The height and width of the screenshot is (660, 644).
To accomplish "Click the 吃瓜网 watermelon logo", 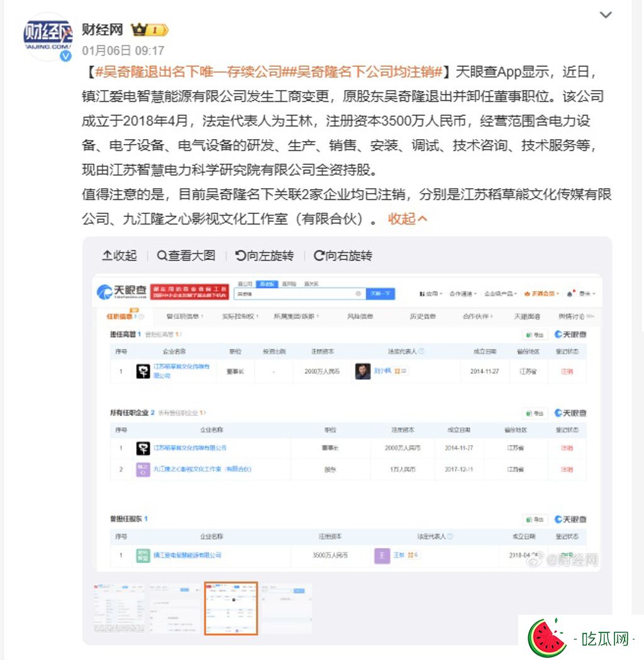I will coord(581,638).
